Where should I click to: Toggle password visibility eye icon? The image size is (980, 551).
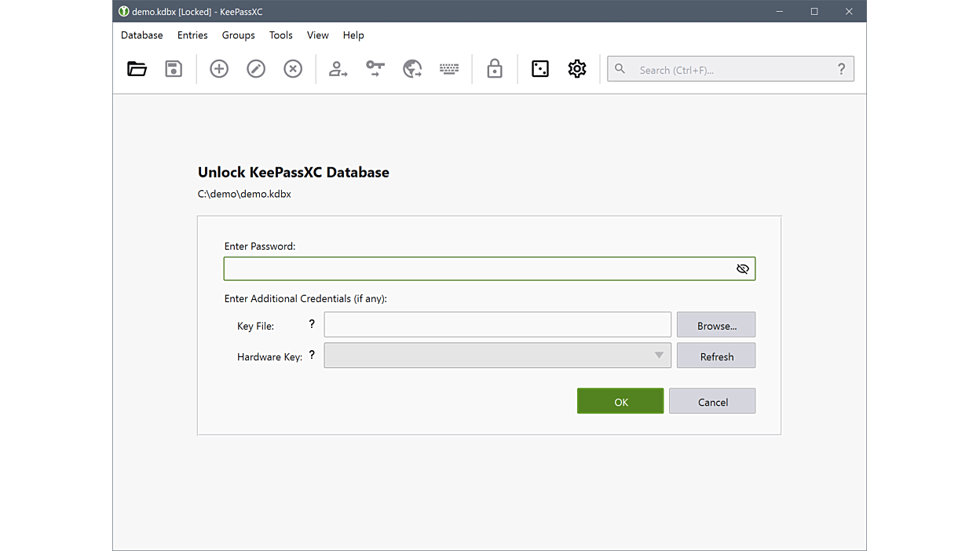(742, 269)
